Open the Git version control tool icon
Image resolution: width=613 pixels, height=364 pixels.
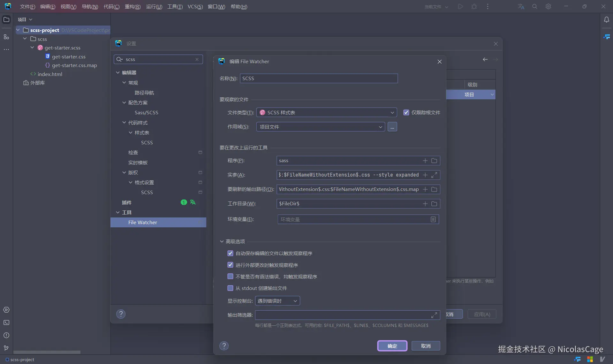click(x=6, y=348)
